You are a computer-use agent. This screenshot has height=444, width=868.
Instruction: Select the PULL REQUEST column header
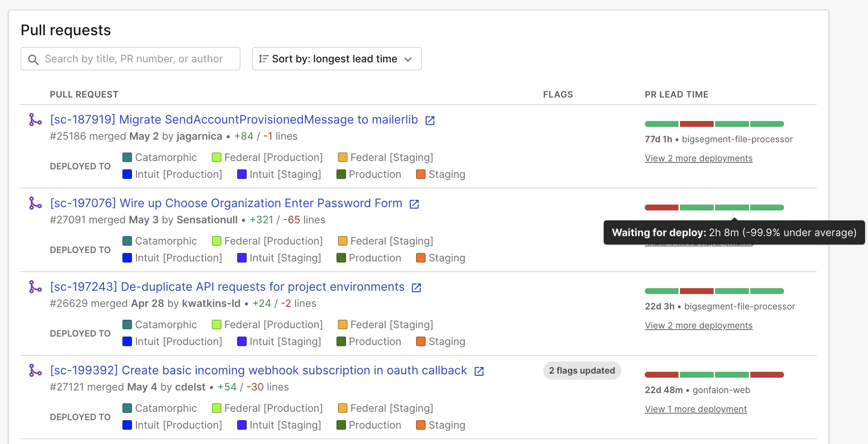click(84, 94)
